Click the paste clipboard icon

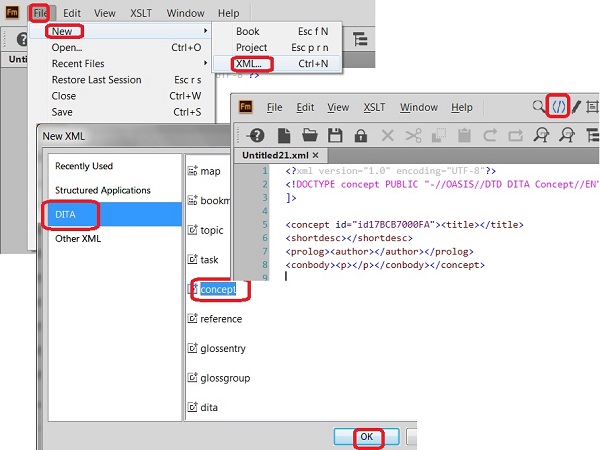coord(464,135)
